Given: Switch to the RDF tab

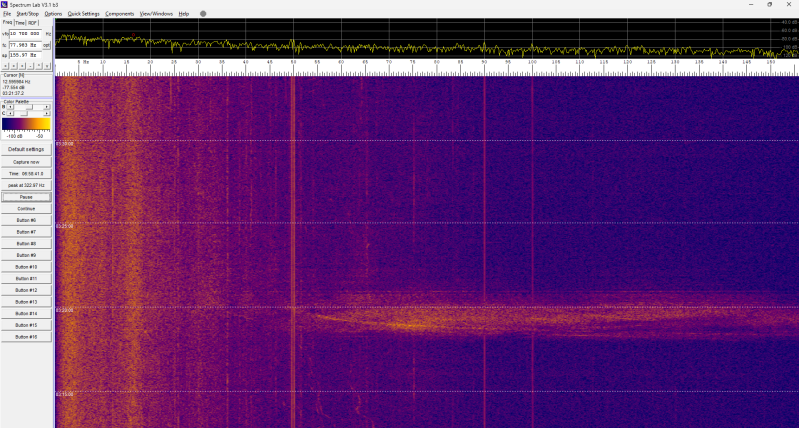Looking at the screenshot, I should [33, 23].
